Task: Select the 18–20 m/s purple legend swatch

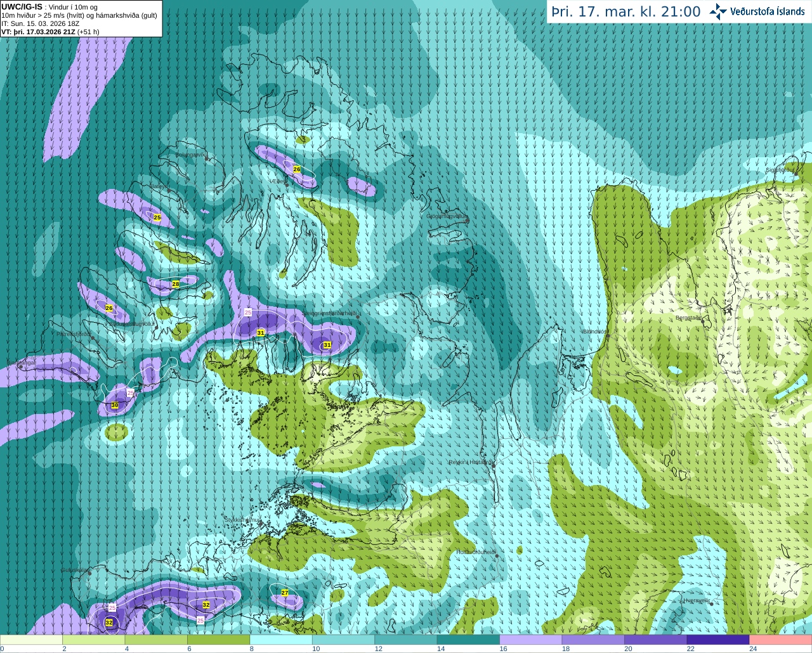Action: tap(594, 640)
